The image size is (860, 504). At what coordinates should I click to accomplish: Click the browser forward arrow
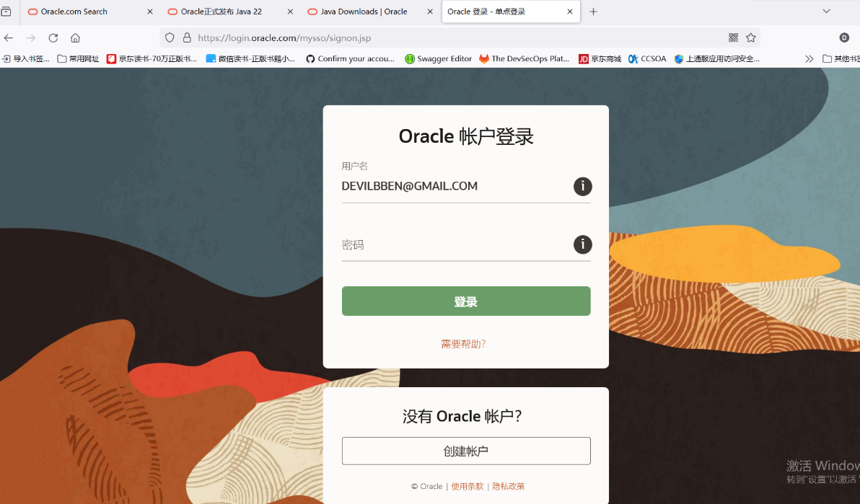(31, 37)
